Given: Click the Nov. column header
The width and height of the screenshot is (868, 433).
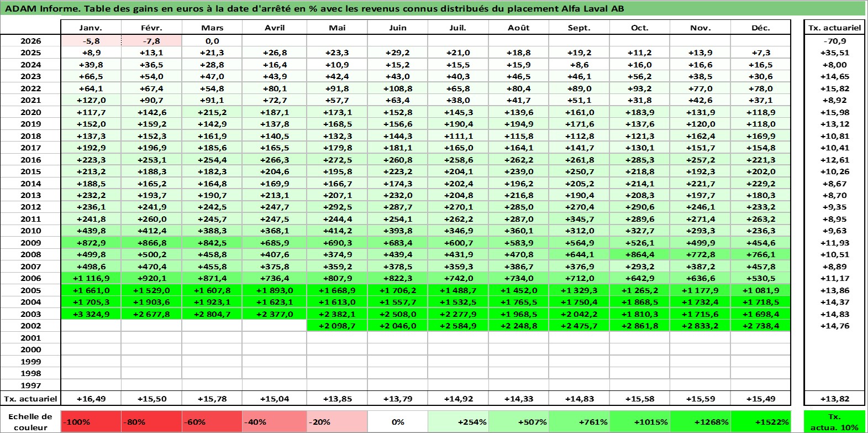Looking at the screenshot, I should point(701,28).
